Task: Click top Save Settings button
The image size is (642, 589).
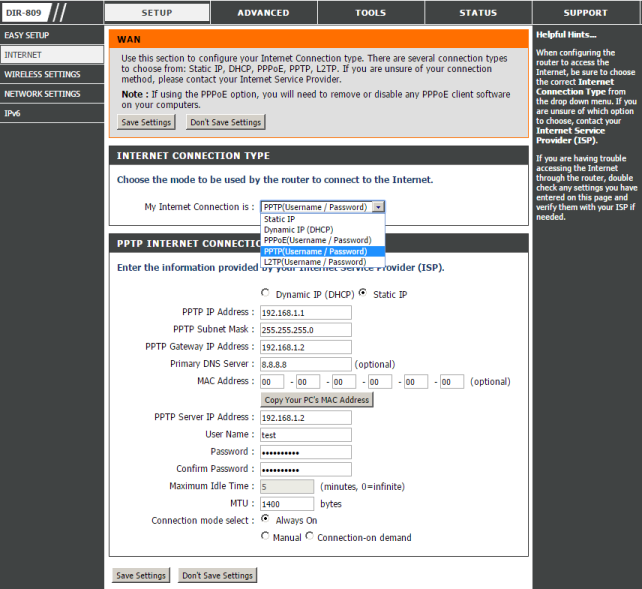Action: pos(146,122)
